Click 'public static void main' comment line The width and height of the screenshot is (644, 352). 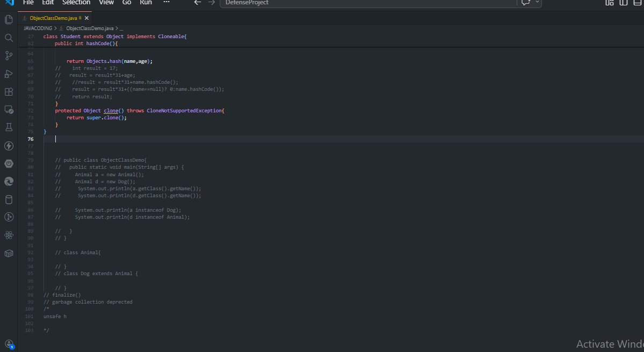click(x=127, y=167)
